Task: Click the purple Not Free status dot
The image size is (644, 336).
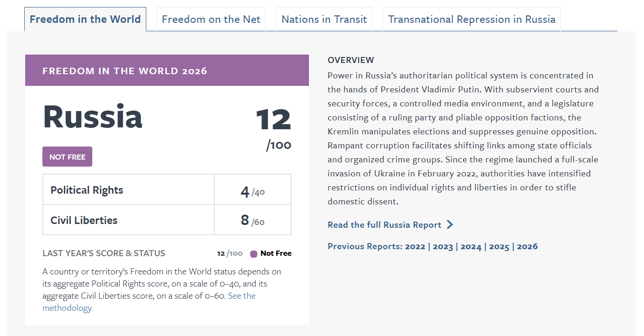Action: [253, 254]
